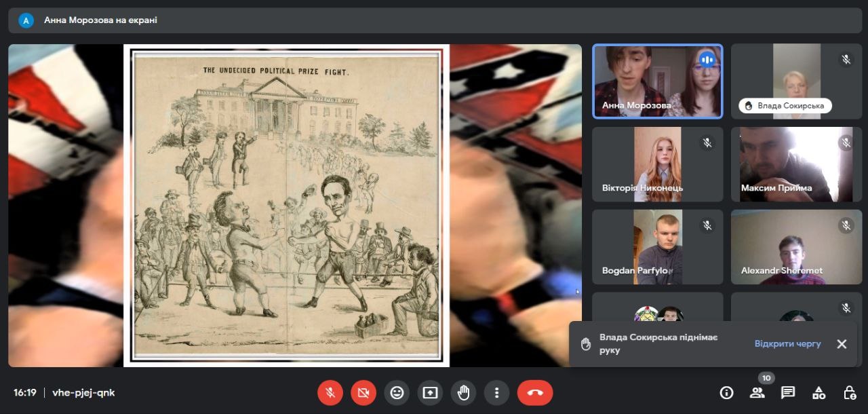This screenshot has width=868, height=414.
Task: Show the participants list with 10 people
Action: 757,392
